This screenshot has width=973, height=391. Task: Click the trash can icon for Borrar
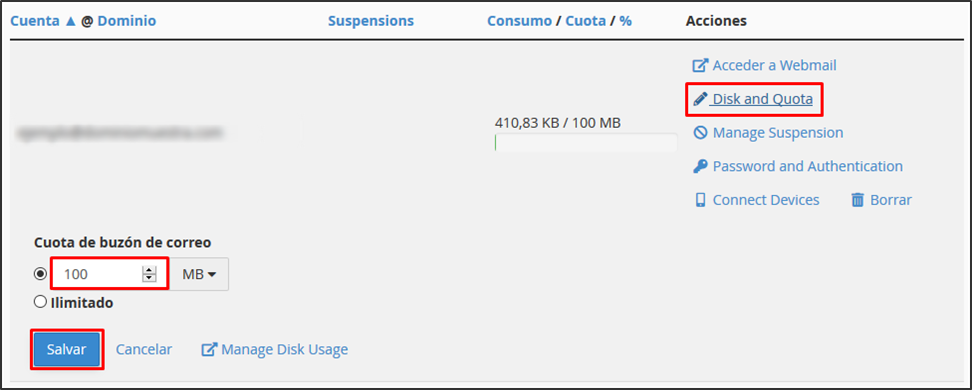point(858,200)
